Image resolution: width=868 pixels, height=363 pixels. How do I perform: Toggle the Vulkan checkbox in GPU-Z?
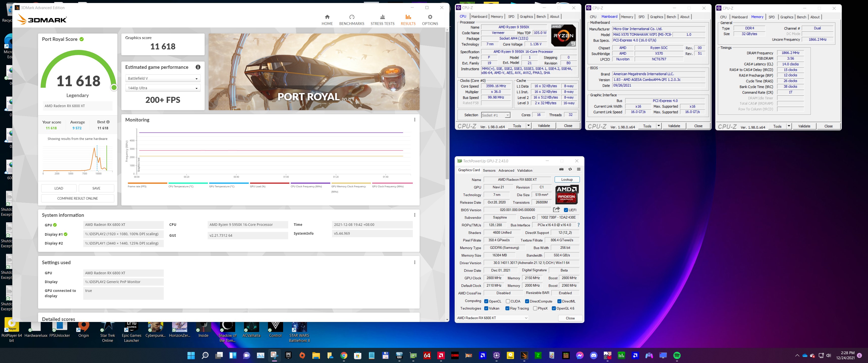tap(486, 309)
